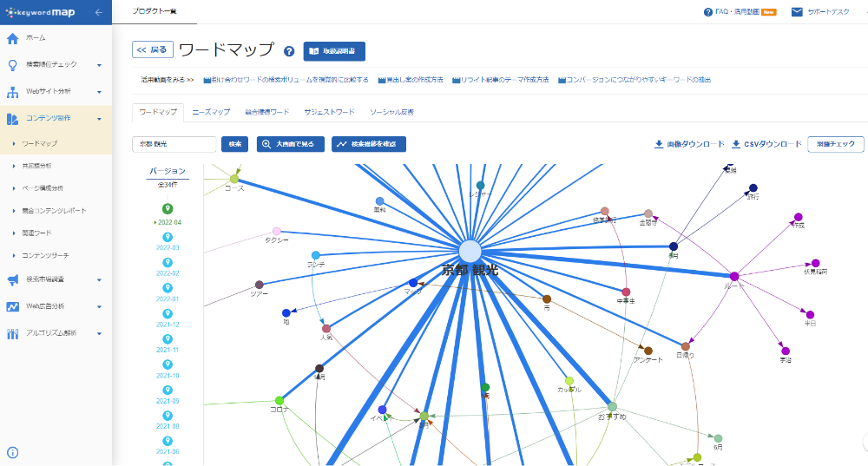Select the 2021-11 version pin
Viewport: 868px width, 466px height.
click(168, 338)
